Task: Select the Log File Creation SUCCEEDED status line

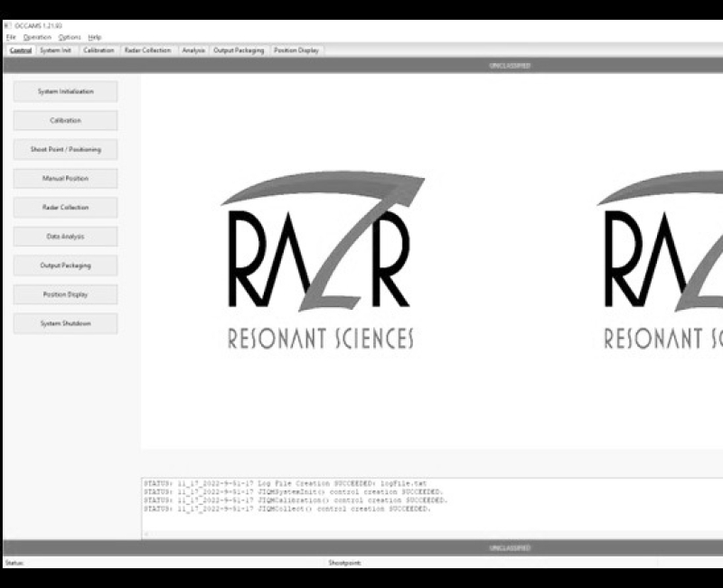Action: [286, 483]
